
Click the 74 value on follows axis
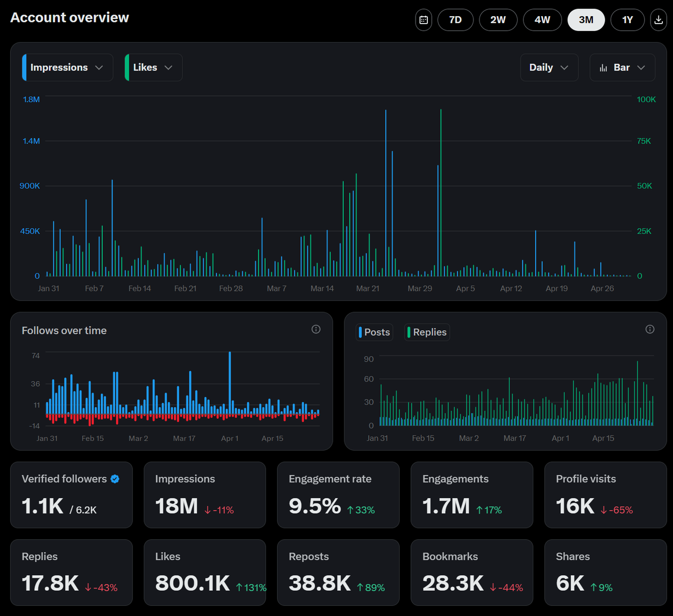[36, 355]
